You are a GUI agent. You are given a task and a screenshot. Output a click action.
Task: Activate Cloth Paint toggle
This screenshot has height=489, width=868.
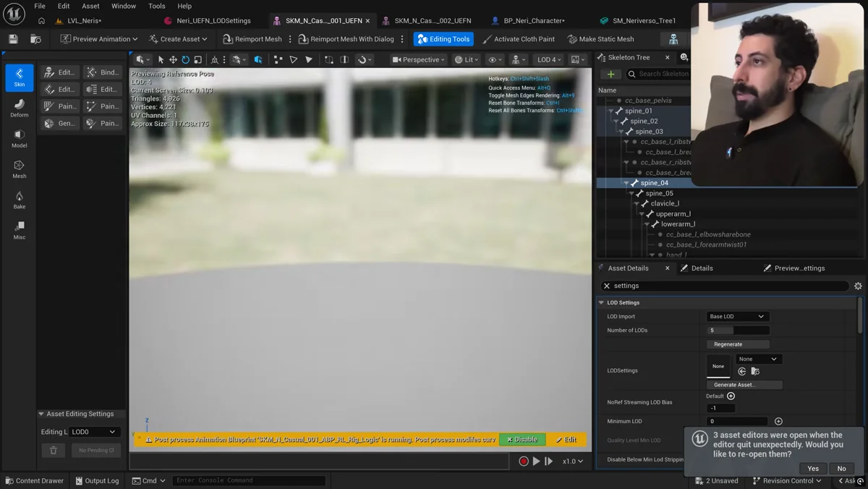click(519, 39)
